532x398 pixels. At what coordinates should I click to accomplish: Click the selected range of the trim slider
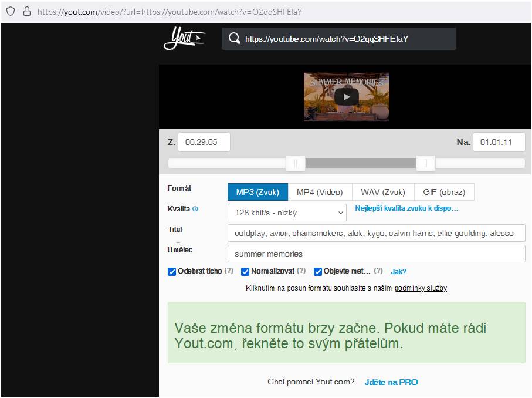pos(361,164)
